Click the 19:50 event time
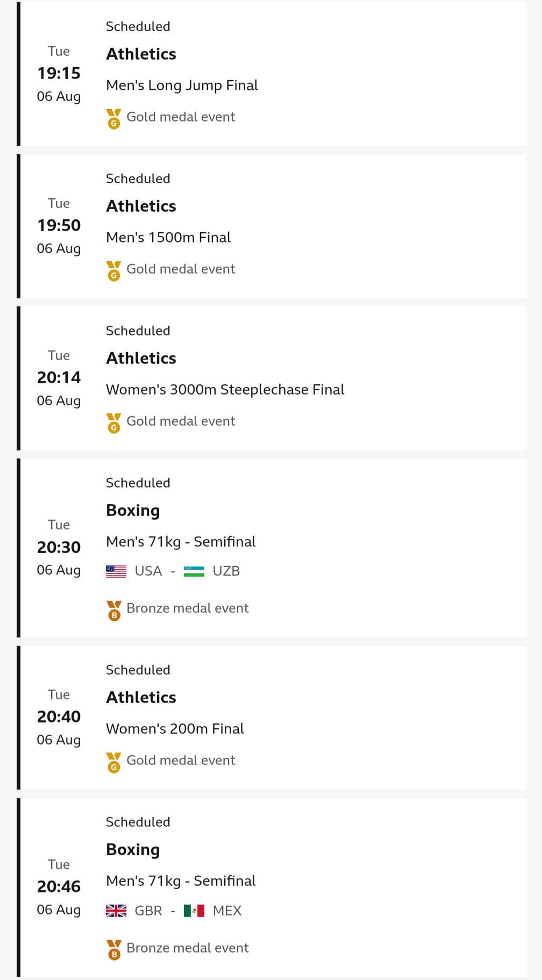Image resolution: width=542 pixels, height=980 pixels. [x=59, y=225]
